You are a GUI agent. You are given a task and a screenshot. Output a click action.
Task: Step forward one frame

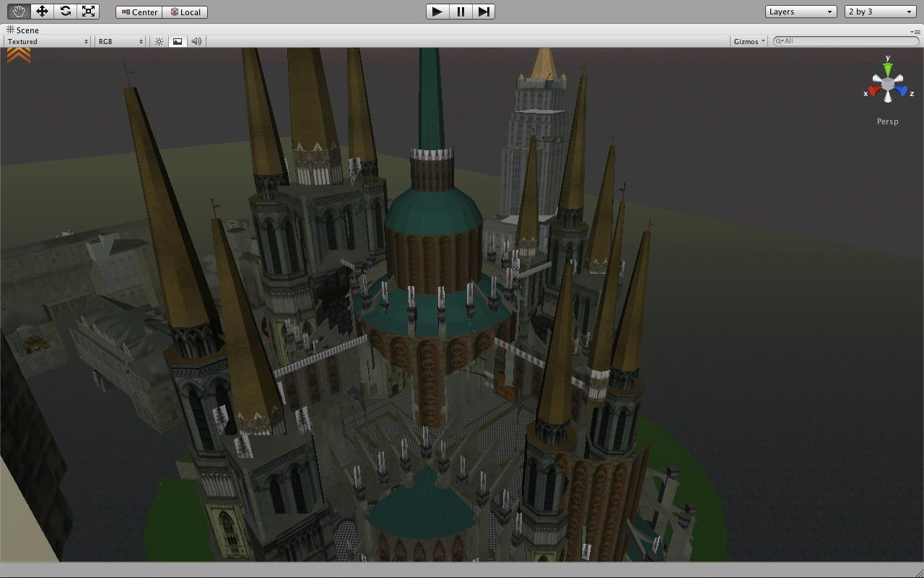click(x=484, y=12)
